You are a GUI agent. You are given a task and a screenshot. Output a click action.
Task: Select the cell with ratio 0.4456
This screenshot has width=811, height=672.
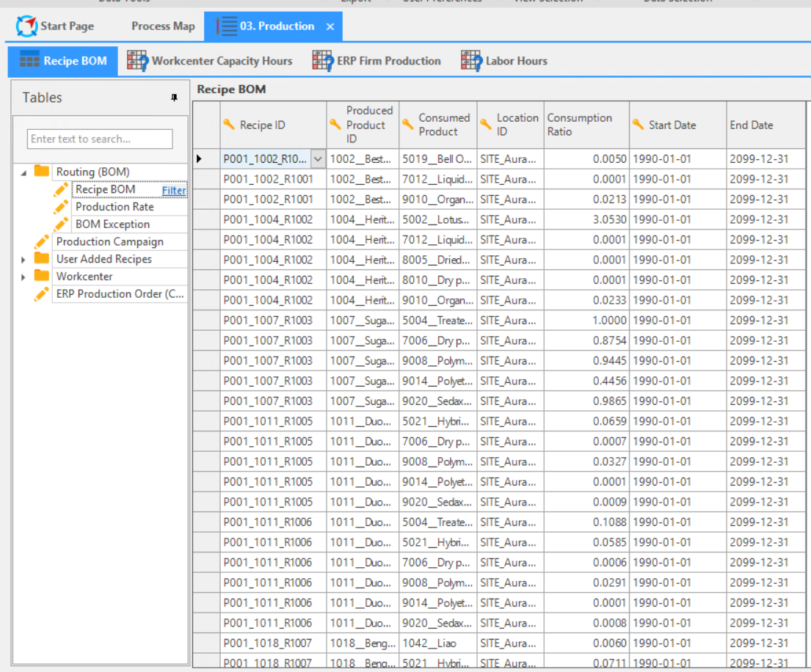pyautogui.click(x=586, y=381)
